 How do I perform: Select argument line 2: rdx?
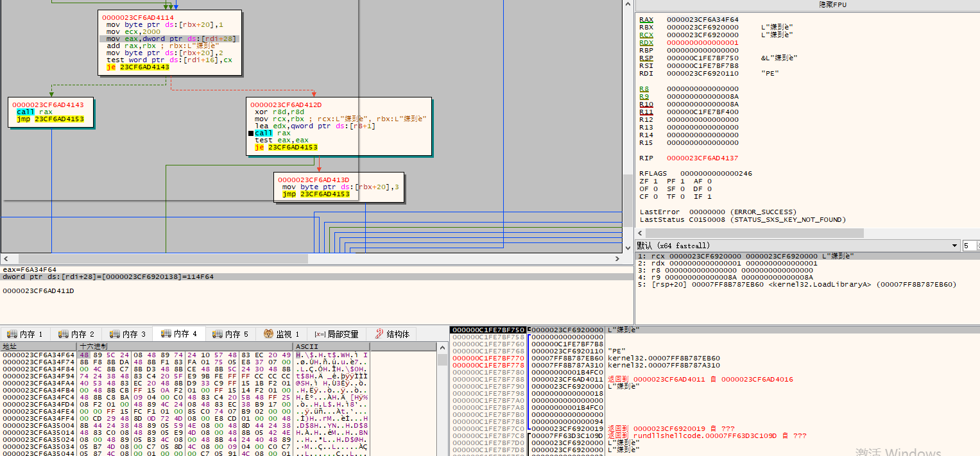click(x=807, y=263)
